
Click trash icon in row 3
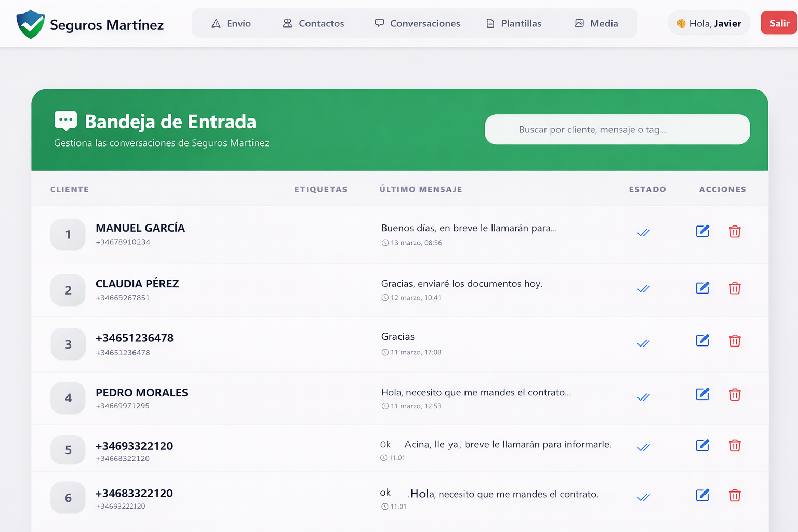[x=735, y=341]
